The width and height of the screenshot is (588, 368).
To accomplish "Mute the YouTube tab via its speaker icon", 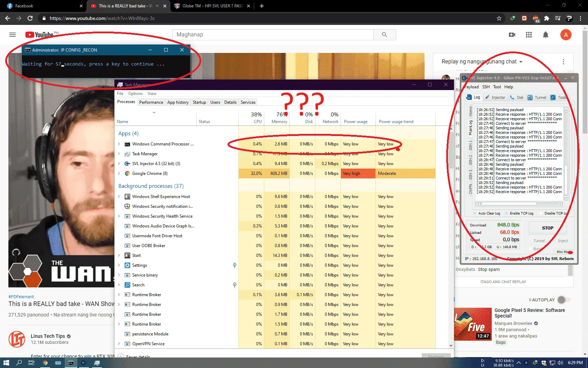I will click(x=157, y=6).
